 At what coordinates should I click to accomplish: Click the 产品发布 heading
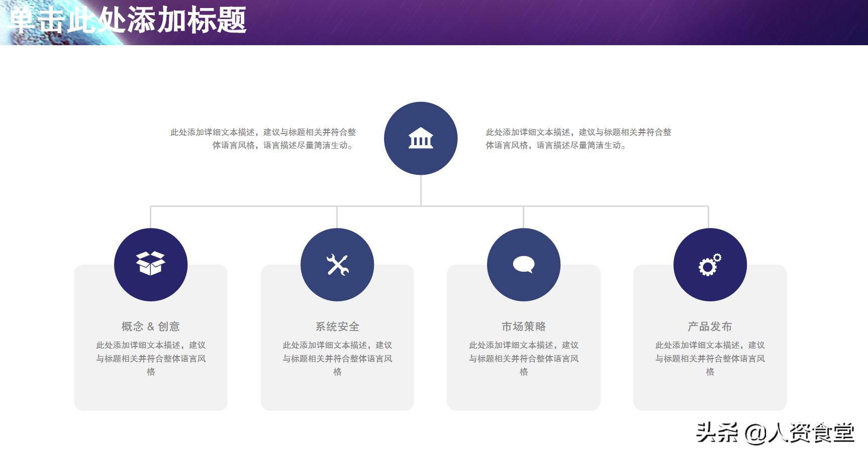pos(710,325)
